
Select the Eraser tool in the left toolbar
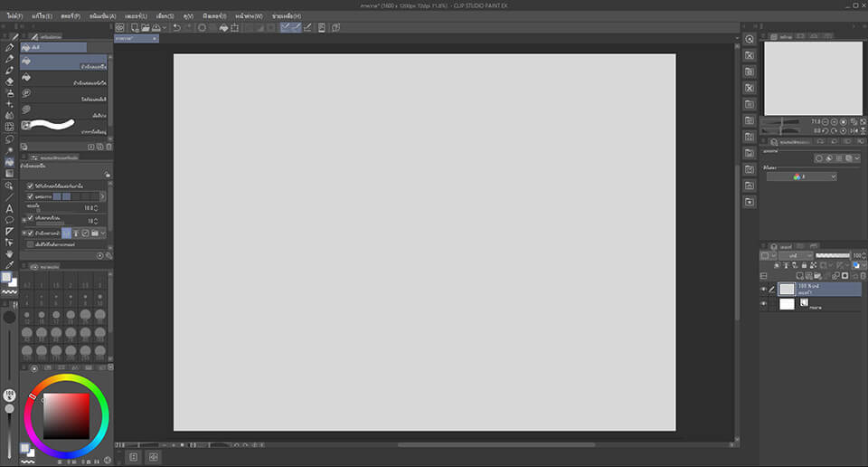[x=10, y=81]
